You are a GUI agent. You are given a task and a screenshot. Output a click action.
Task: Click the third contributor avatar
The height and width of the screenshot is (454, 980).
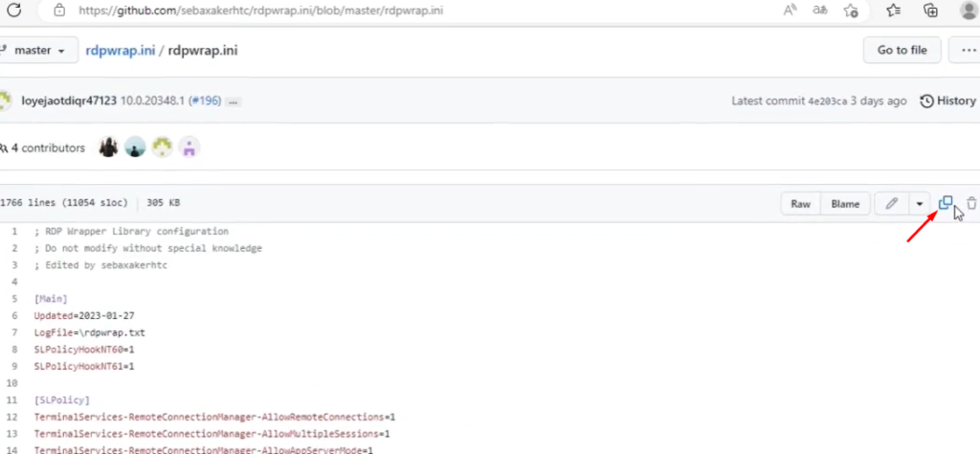(x=162, y=148)
